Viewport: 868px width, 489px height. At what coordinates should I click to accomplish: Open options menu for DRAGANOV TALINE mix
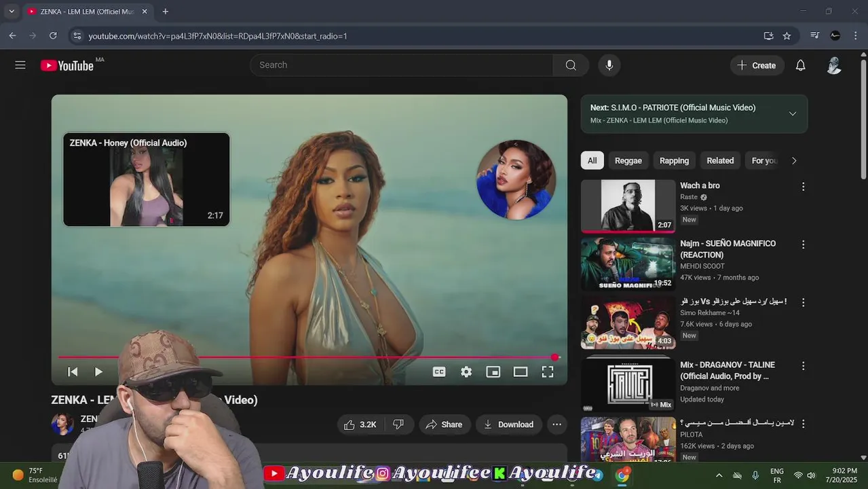point(803,366)
